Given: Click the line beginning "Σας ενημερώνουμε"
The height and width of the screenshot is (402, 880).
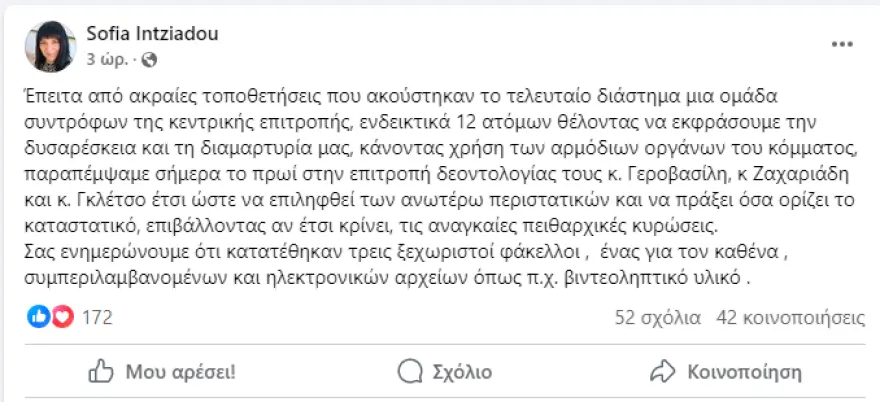Looking at the screenshot, I should pos(408,253).
